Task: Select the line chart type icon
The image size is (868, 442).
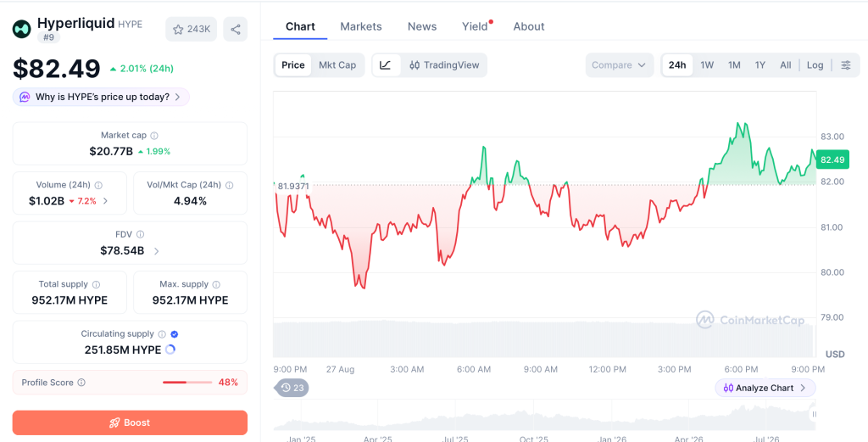Action: tap(386, 64)
